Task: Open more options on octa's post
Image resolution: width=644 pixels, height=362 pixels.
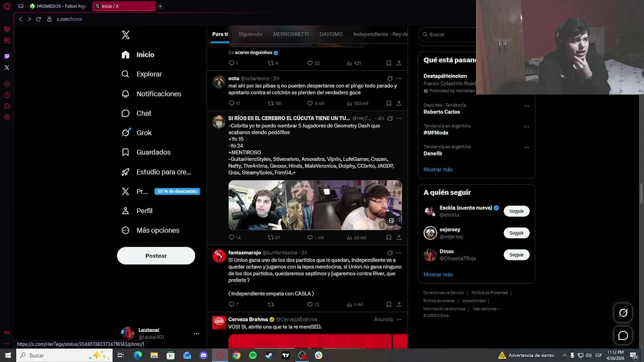Action: (399, 78)
